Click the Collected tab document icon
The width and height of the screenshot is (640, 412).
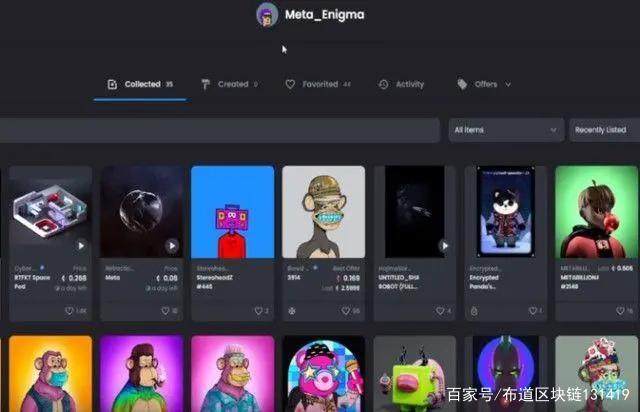112,85
